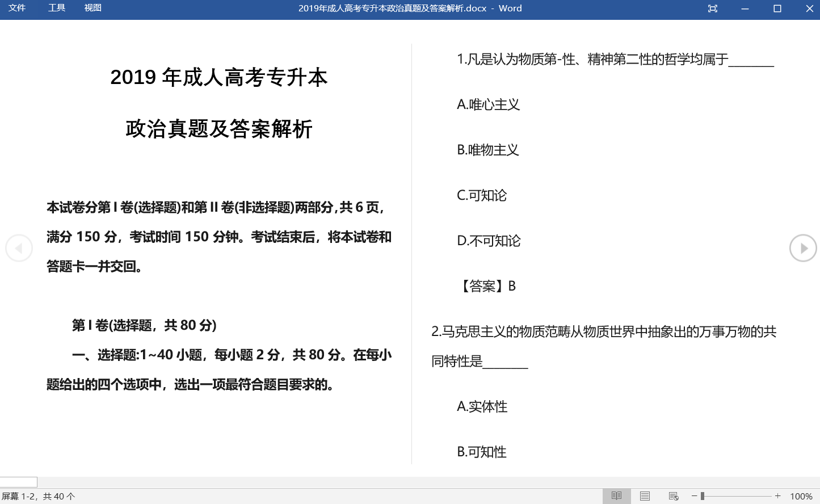This screenshot has height=504, width=820.
Task: Open zoom dialog via 100% label
Action: point(801,496)
